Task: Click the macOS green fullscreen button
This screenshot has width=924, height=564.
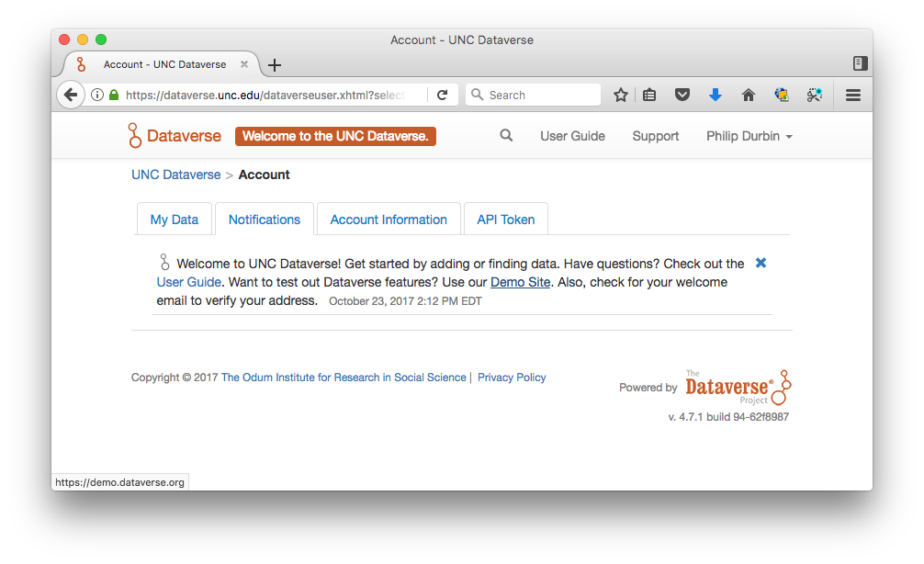Action: [x=101, y=39]
